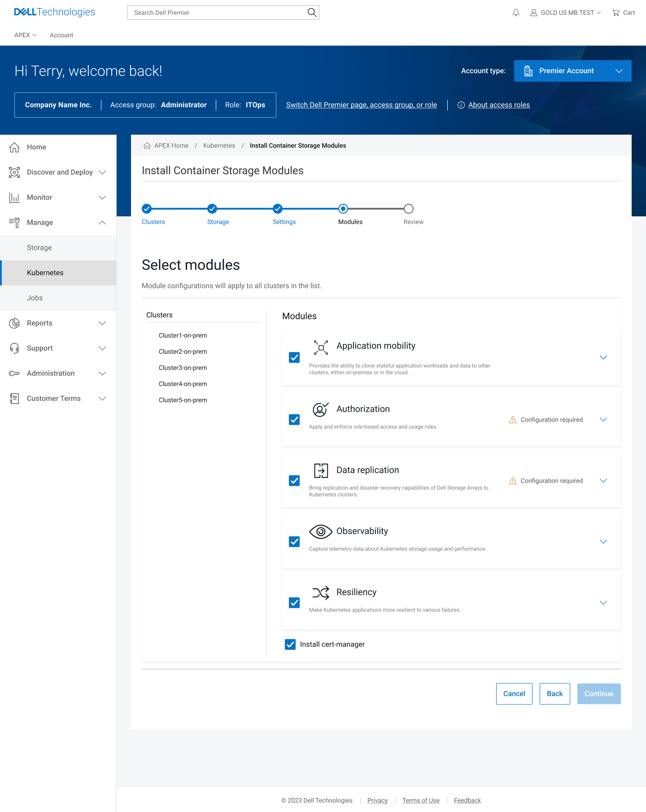The height and width of the screenshot is (812, 646).
Task: Select Cluster3-on-prem in the Clusters list
Action: (x=183, y=368)
